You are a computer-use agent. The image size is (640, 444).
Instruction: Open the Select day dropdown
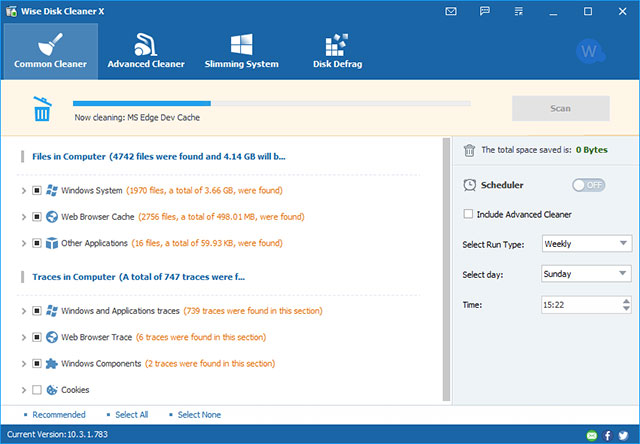click(585, 273)
